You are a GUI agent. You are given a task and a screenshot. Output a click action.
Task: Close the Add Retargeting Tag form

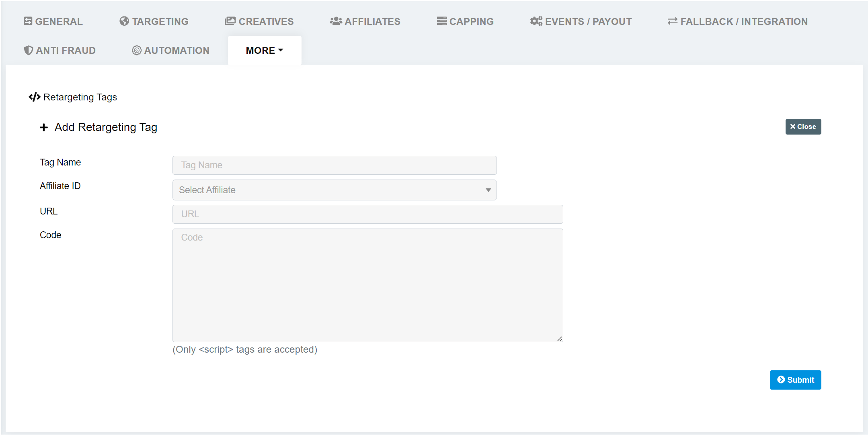(x=803, y=127)
